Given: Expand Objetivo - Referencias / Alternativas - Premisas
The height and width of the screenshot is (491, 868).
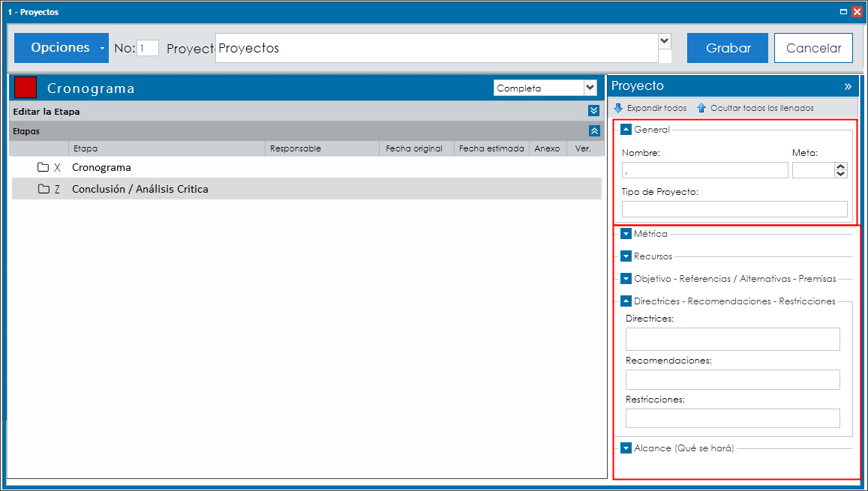Looking at the screenshot, I should [x=626, y=279].
